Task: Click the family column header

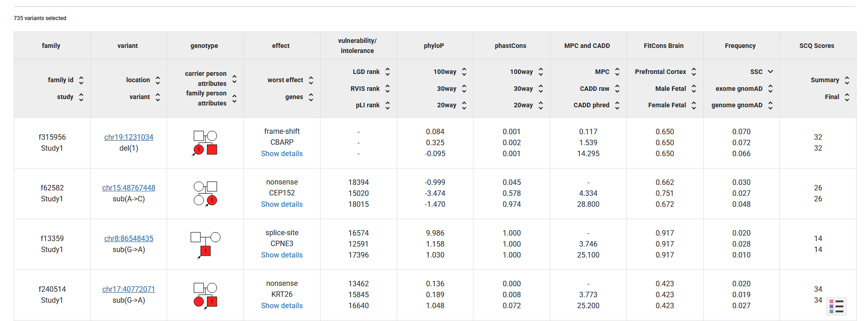Action: [51, 46]
